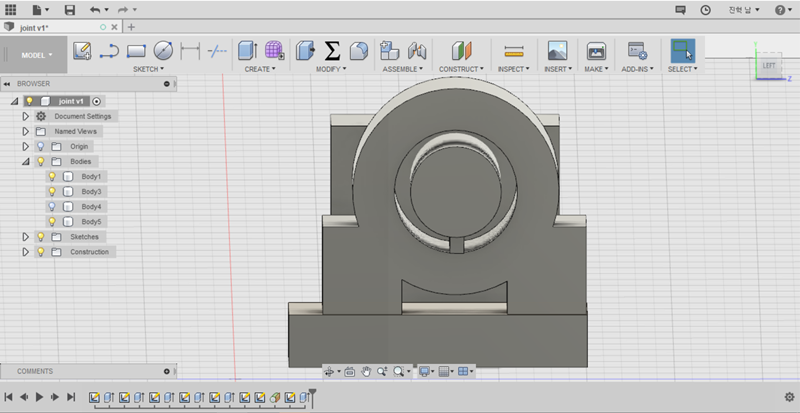Image resolution: width=800 pixels, height=413 pixels.
Task: Click the LEFT face of ViewCube
Action: (x=769, y=66)
